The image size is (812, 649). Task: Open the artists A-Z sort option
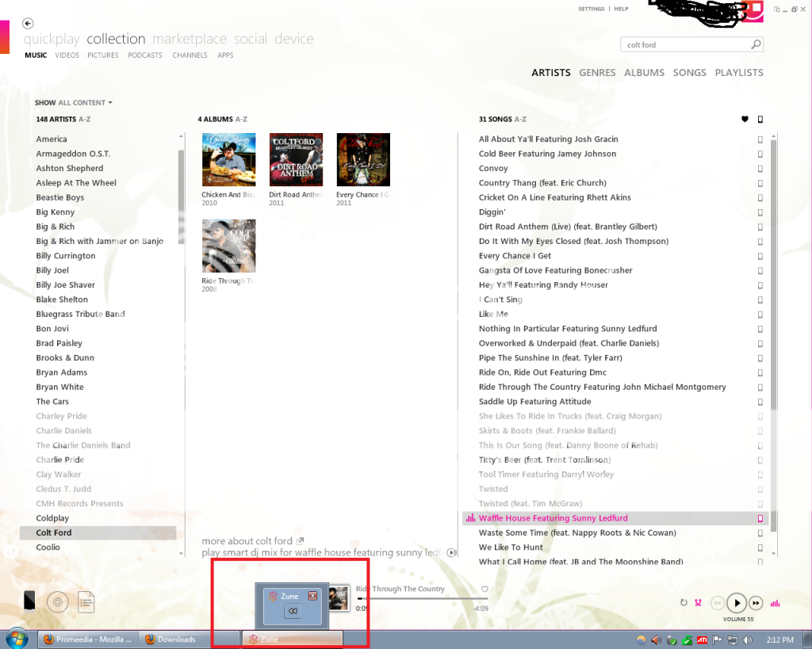[x=85, y=120]
